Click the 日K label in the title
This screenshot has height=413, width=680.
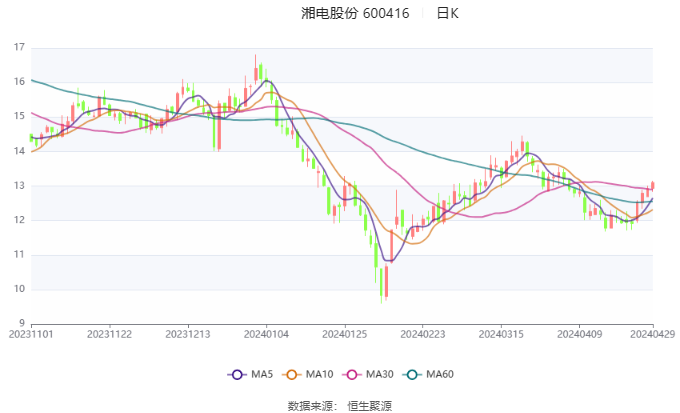(x=448, y=13)
